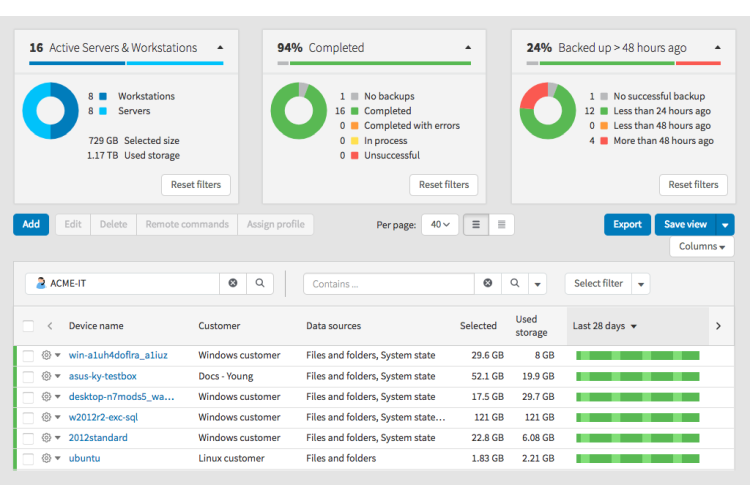Sort by the Device name column header

[x=96, y=326]
